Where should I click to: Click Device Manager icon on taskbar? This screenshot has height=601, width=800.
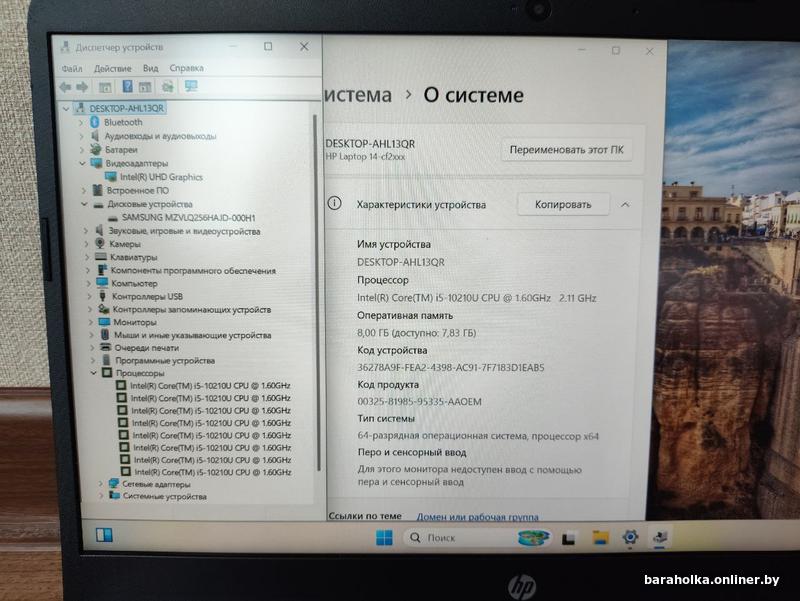[x=660, y=537]
